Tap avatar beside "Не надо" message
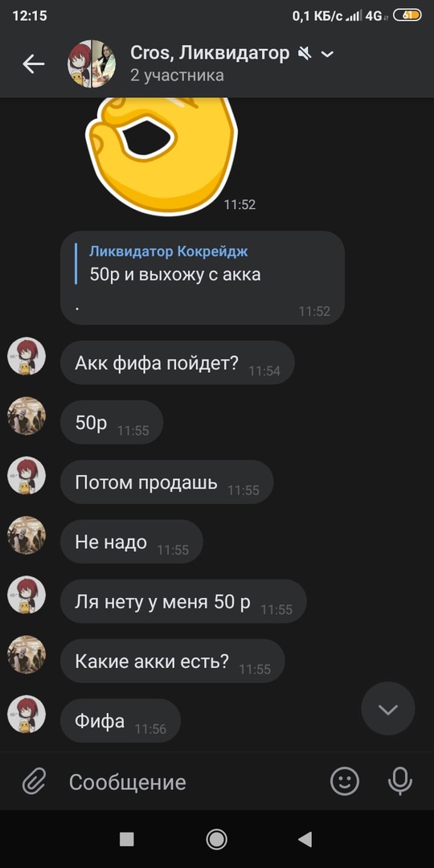The width and height of the screenshot is (434, 868). click(27, 535)
